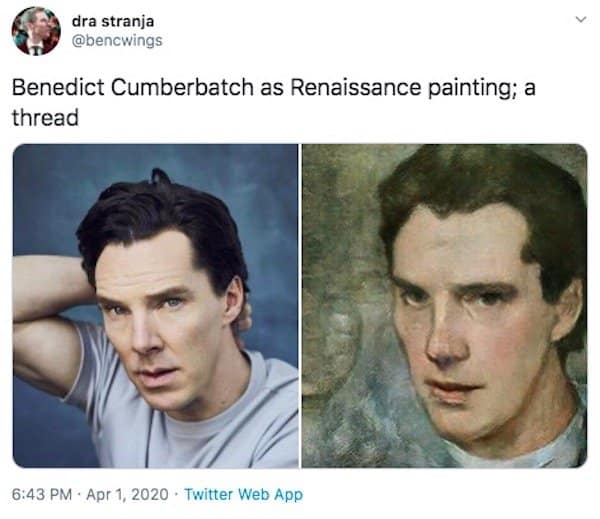600x519 pixels.
Task: Open the tweet options chevron menu
Action: pos(581,19)
